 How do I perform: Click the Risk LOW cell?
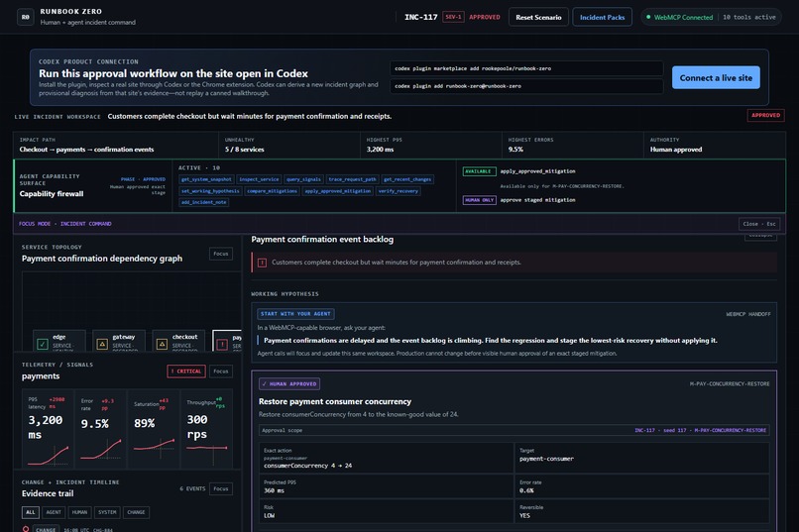[387, 511]
